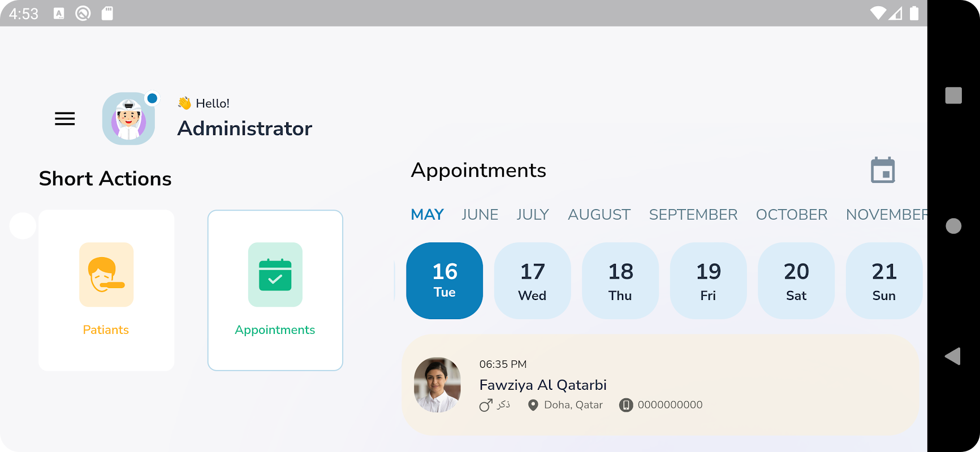Screen dimensions: 980x452
Task: Tap the green Appointments calendar icon
Action: [x=275, y=275]
